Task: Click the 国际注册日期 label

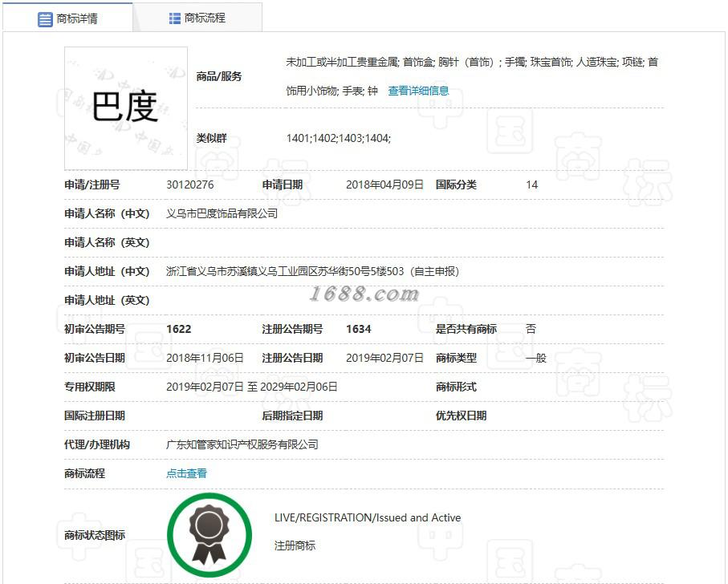Action: point(95,416)
